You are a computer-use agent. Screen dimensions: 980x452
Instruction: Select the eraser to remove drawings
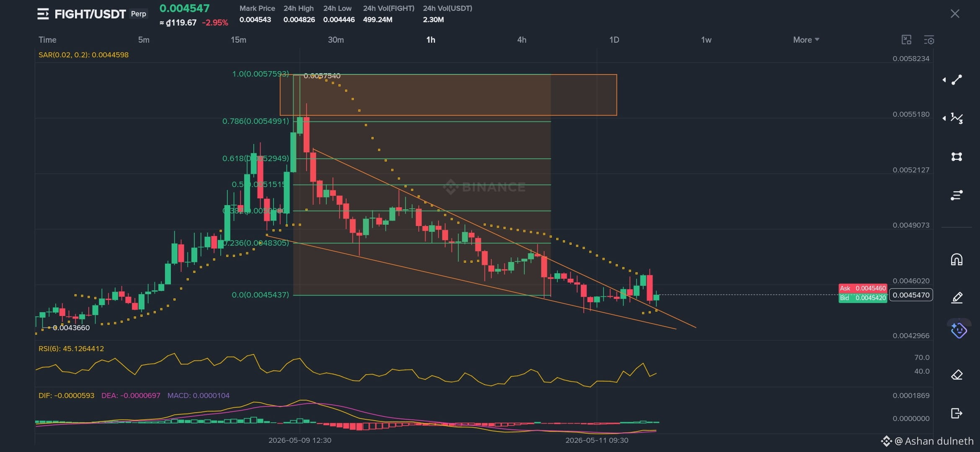point(957,375)
